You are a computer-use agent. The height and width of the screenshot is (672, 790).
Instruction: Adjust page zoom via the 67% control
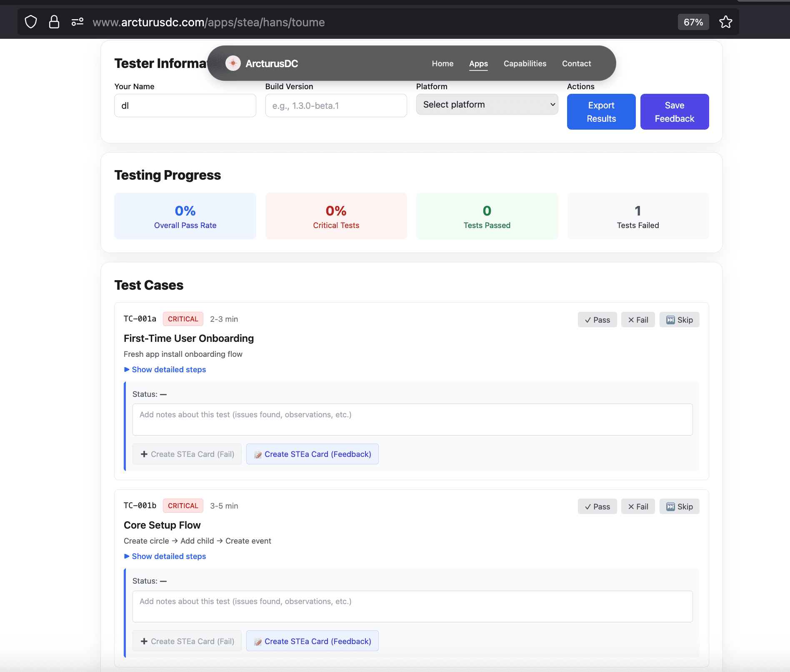coord(692,22)
